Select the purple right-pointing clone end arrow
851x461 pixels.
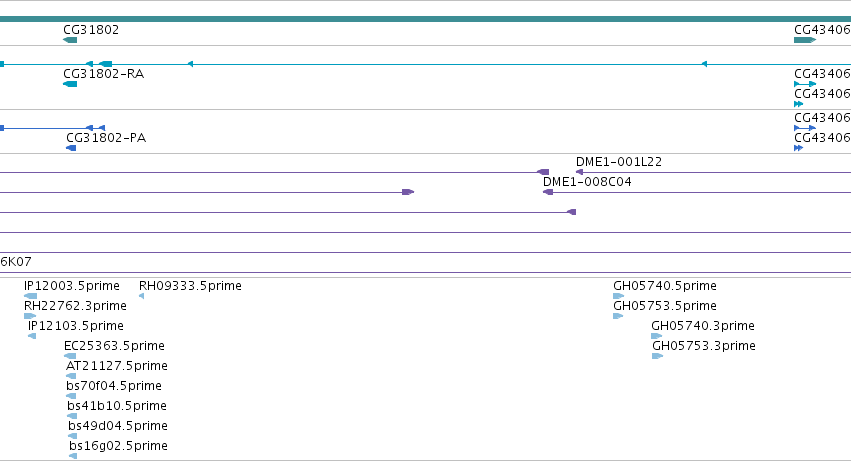coord(408,192)
